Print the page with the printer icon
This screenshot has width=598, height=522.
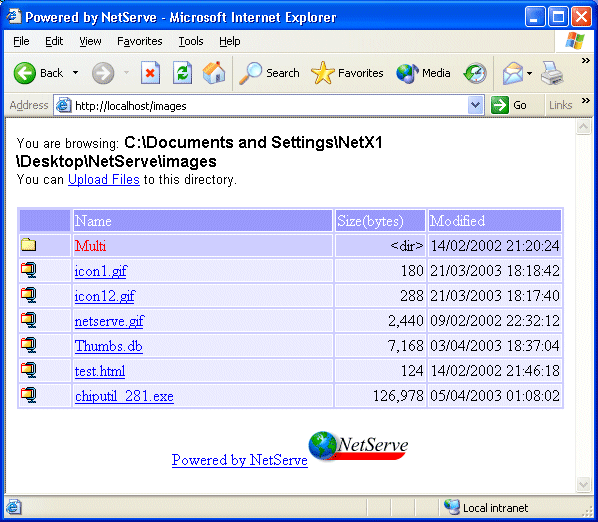(552, 73)
